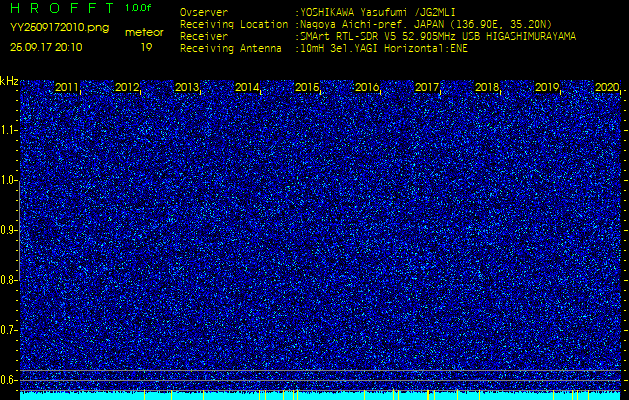
Task: Click observer name YOSHIKAWA Yasufumi /JG2MLI
Action: coord(378,12)
